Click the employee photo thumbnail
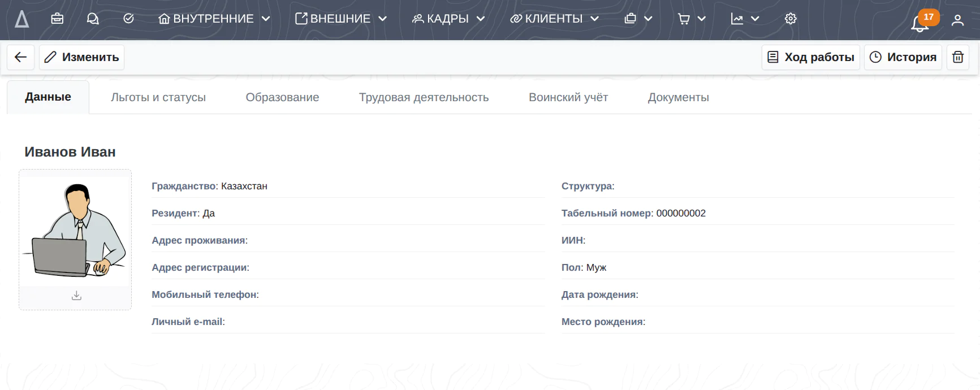Screen dimensions: 980x390 [75, 231]
